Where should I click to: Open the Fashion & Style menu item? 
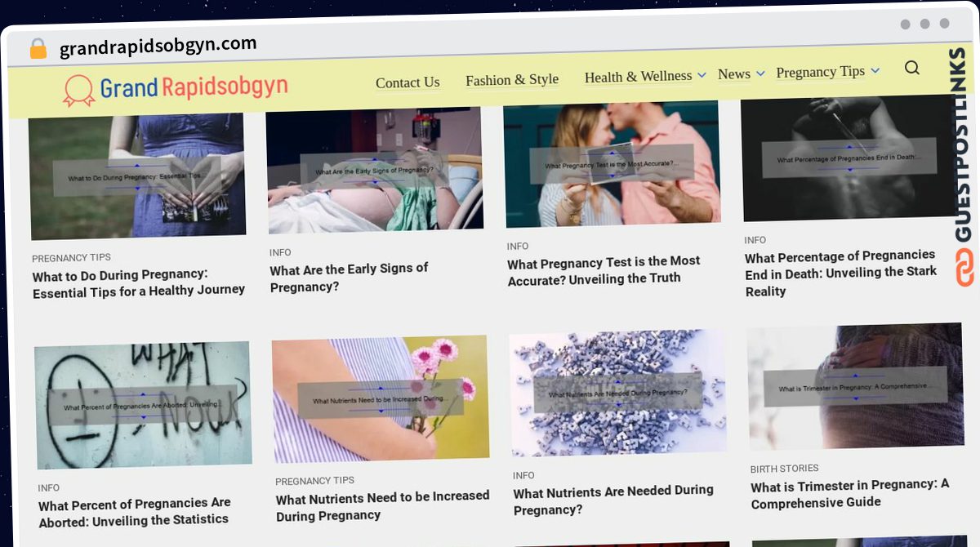[x=512, y=80]
